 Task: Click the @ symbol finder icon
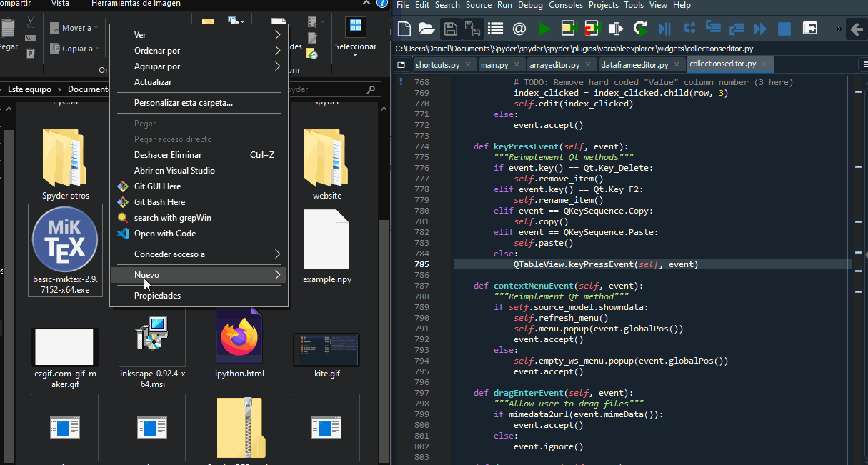point(519,29)
